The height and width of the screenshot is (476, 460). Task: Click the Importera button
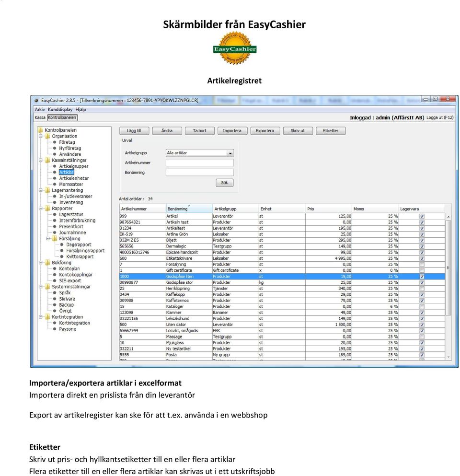point(232,131)
